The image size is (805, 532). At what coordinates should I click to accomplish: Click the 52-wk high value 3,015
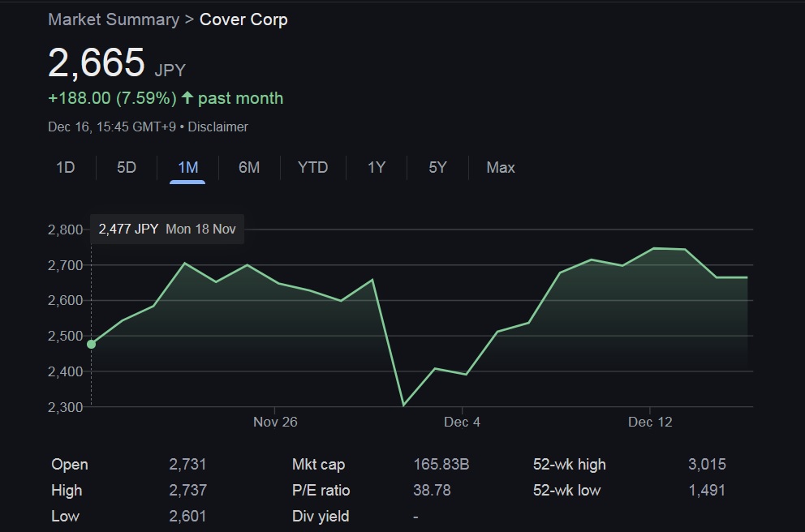(x=707, y=464)
